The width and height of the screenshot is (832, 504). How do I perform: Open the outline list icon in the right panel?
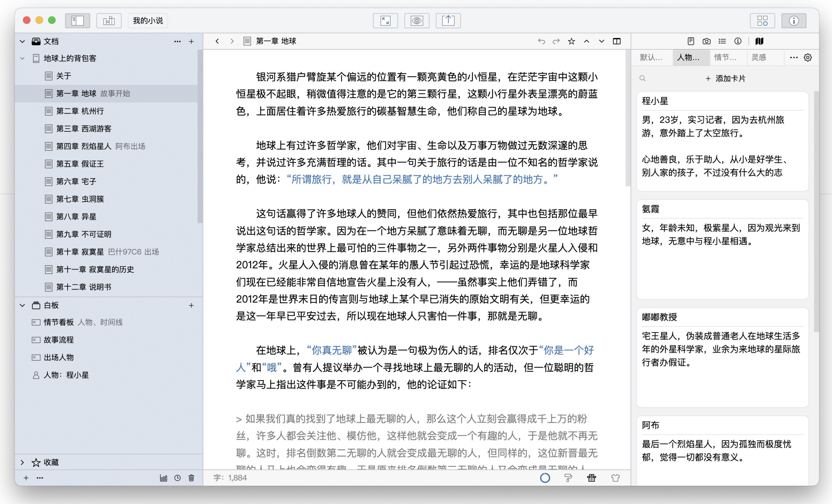click(x=722, y=41)
